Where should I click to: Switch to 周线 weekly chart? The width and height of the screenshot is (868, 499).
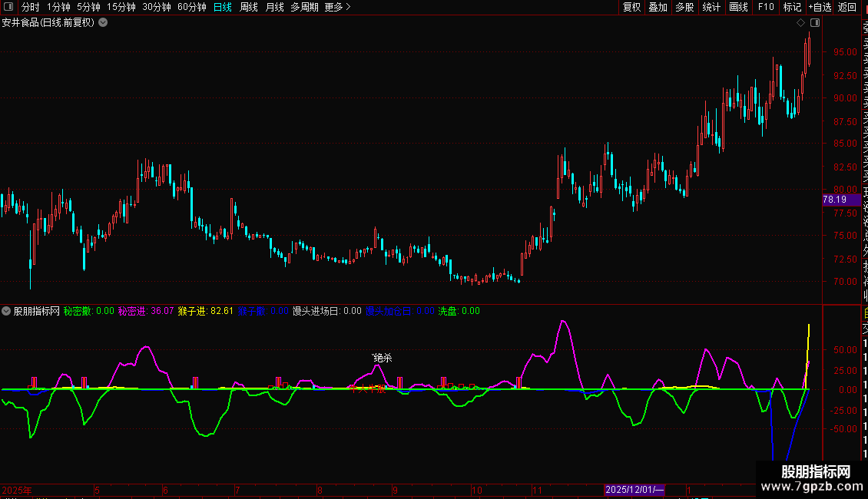(249, 7)
